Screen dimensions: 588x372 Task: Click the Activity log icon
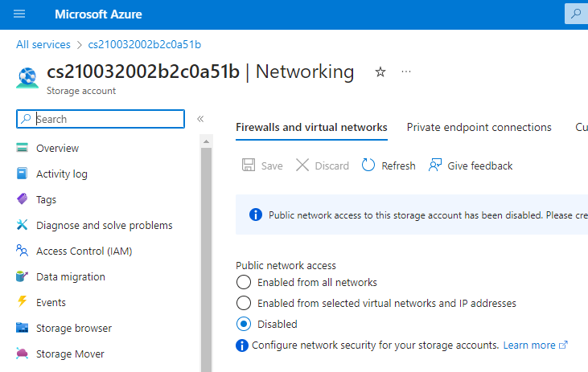(x=23, y=174)
